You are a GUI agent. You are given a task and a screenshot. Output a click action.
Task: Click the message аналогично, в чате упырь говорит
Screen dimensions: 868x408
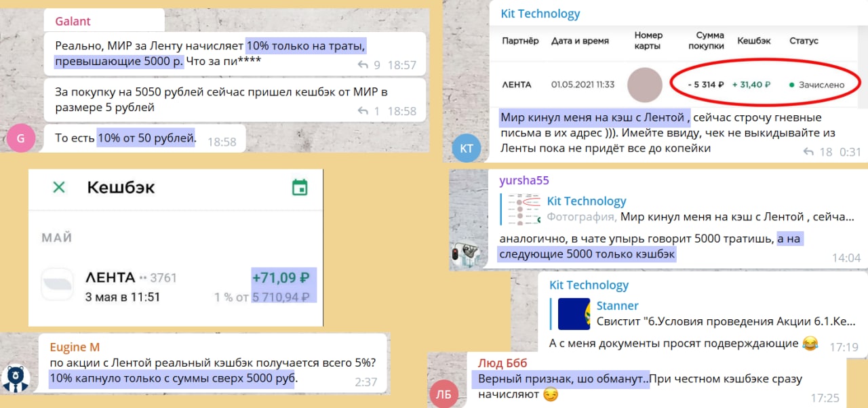pyautogui.click(x=652, y=247)
